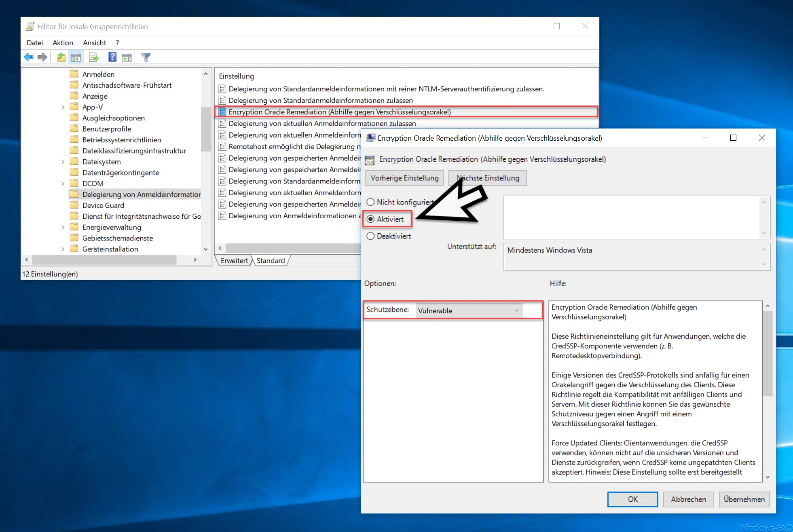The height and width of the screenshot is (532, 793).
Task: Click the up one level folder icon
Action: click(61, 57)
